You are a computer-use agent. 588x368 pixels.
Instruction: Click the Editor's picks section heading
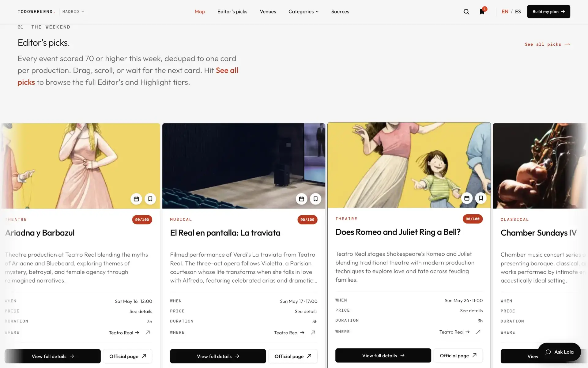[44, 43]
